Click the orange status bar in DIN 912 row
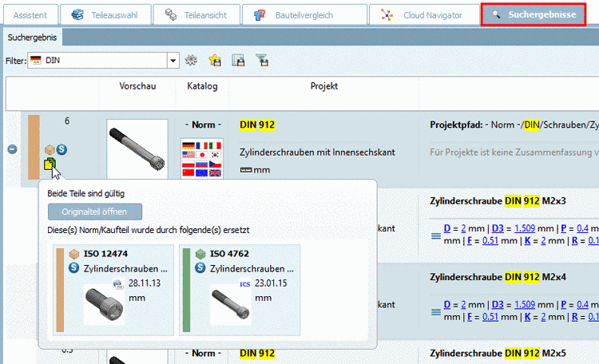The height and width of the screenshot is (364, 599). tap(34, 148)
